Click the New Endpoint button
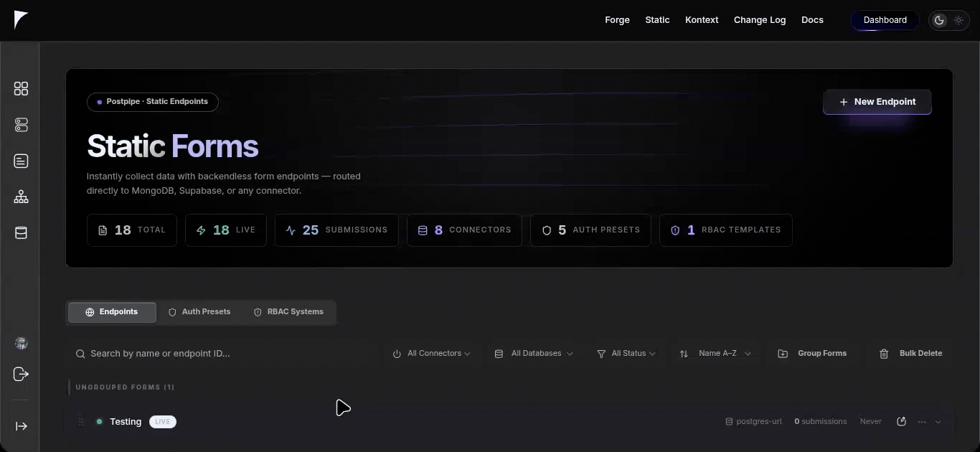Screen dimensions: 980x452 point(877,102)
